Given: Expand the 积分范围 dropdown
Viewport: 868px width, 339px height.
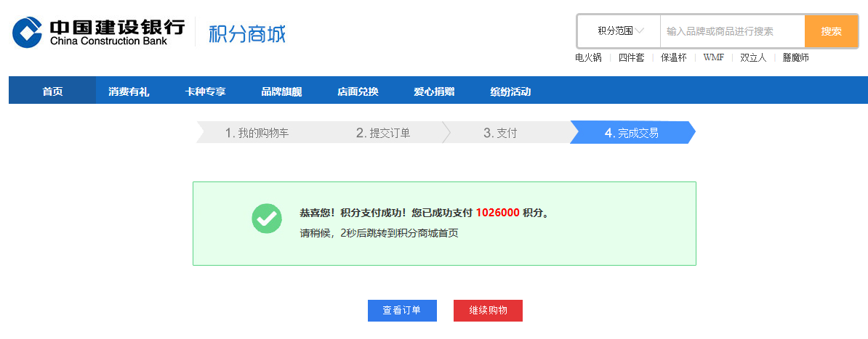Looking at the screenshot, I should click(619, 31).
